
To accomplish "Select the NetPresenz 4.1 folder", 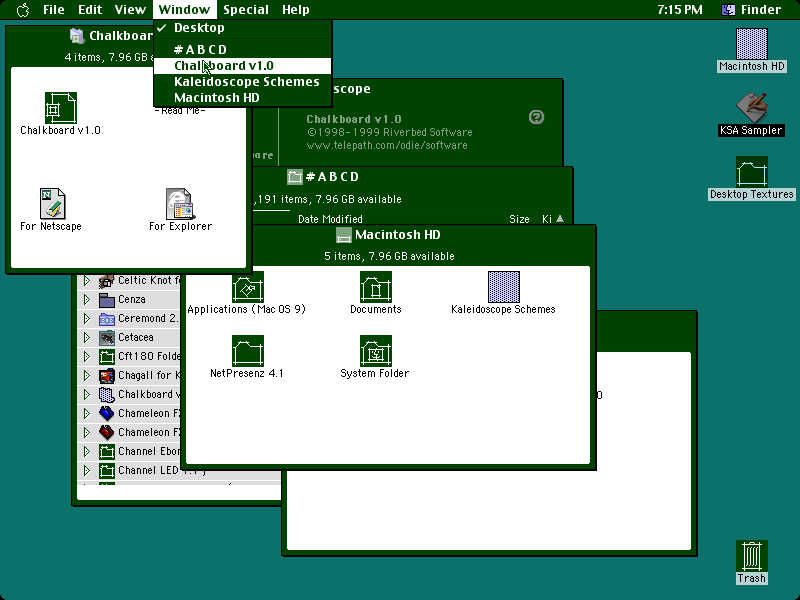I will pos(247,351).
